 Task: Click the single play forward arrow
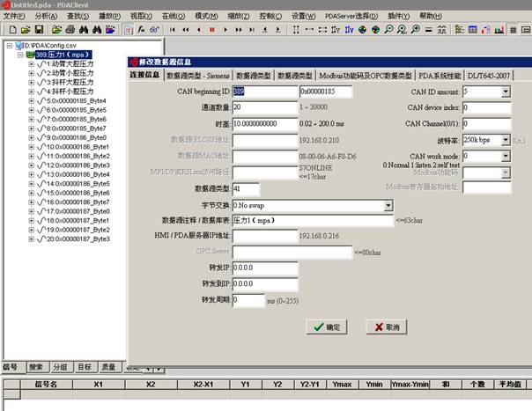click(225, 30)
